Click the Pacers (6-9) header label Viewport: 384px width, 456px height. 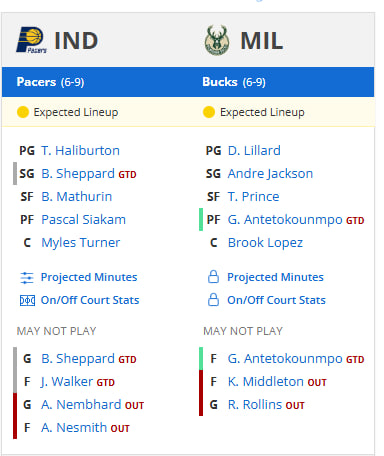(50, 82)
